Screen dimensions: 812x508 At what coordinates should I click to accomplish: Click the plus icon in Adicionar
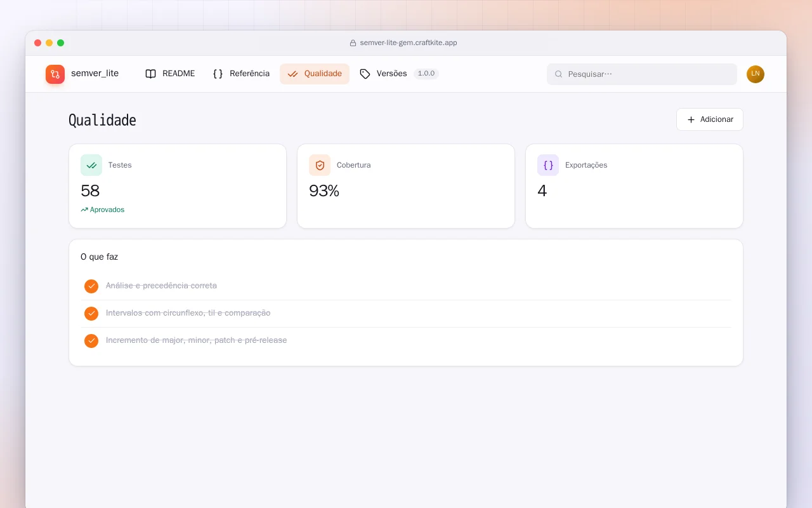(691, 119)
